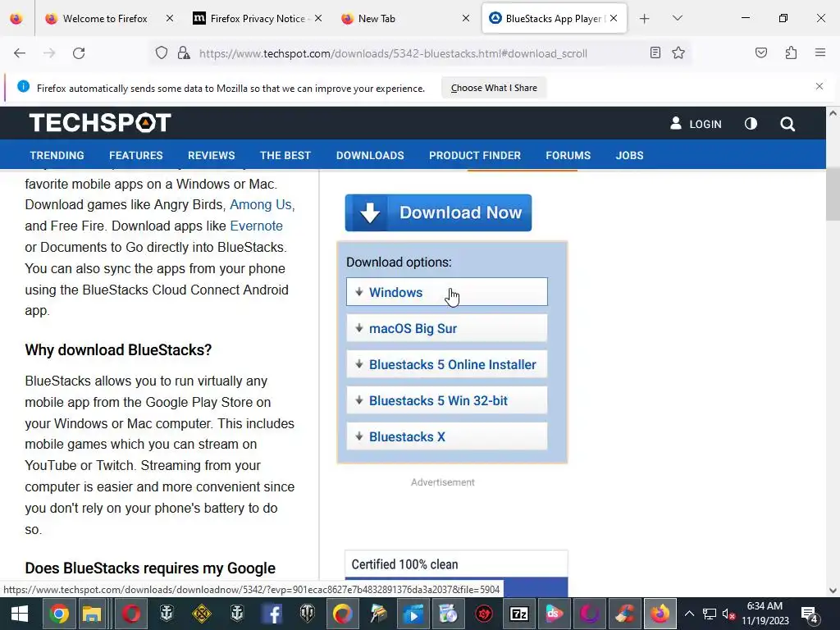Close the New Tab tab
The height and width of the screenshot is (630, 840).
(x=466, y=18)
